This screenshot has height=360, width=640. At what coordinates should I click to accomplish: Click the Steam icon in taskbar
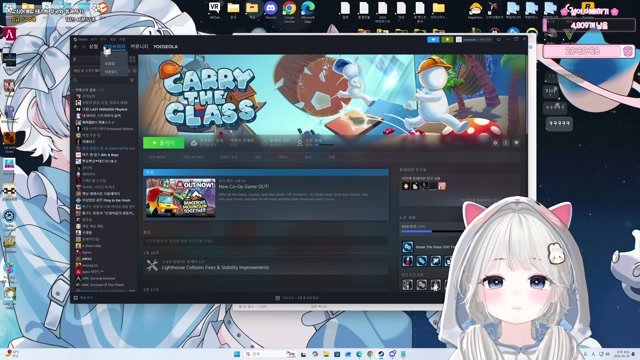(x=381, y=354)
